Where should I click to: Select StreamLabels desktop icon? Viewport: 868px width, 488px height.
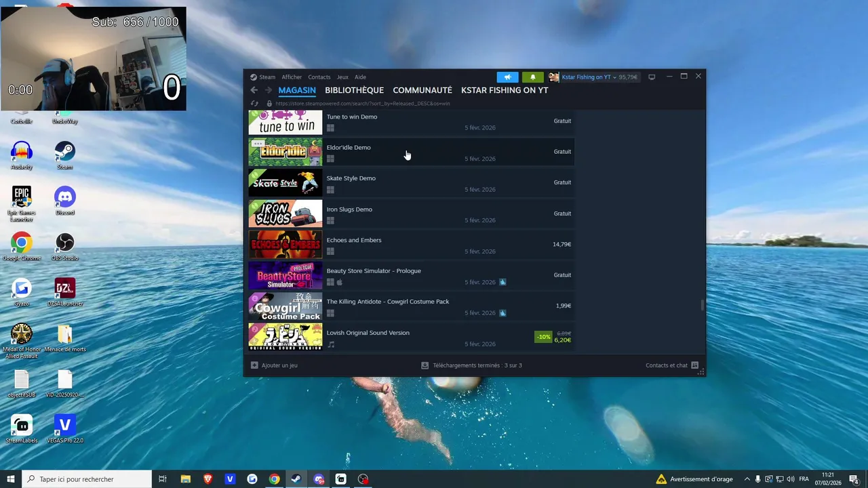point(22,428)
